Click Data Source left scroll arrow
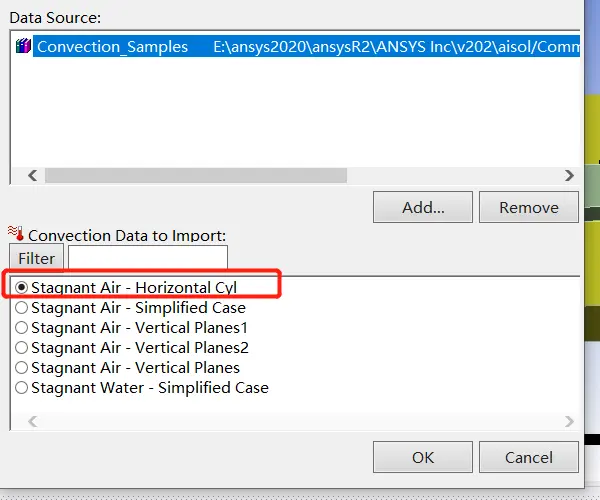 [x=33, y=176]
